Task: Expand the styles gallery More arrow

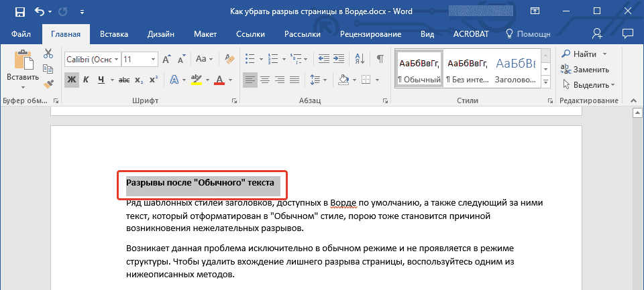Action: coord(546,82)
